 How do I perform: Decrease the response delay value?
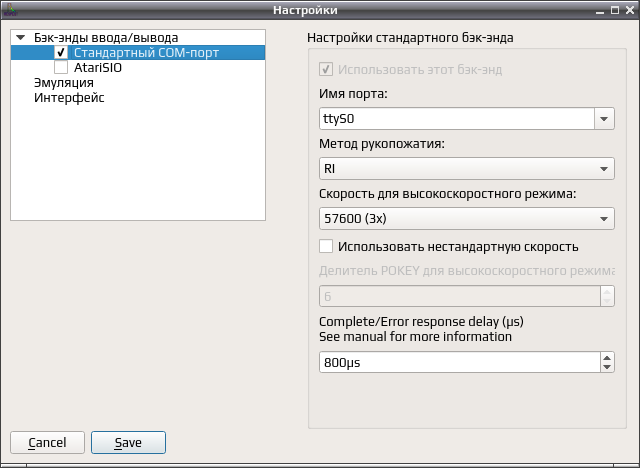pyautogui.click(x=607, y=367)
